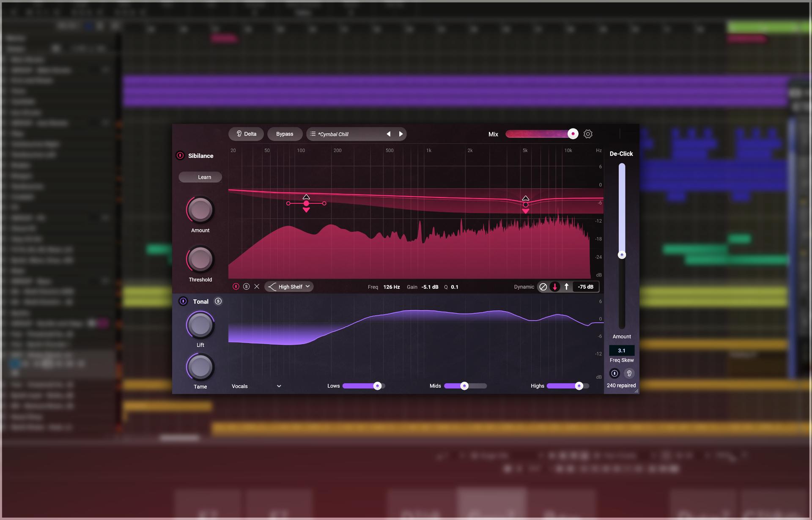Toggle the selected band power icon

(x=236, y=287)
